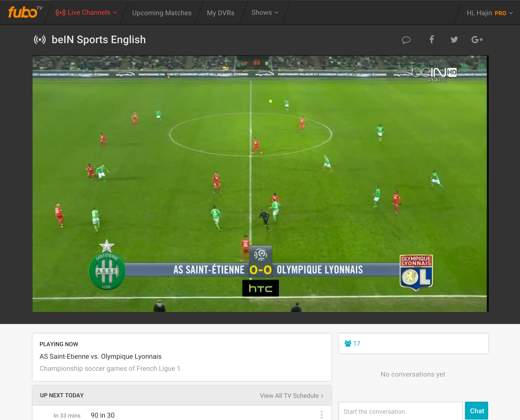Share on Facebook

pos(431,39)
